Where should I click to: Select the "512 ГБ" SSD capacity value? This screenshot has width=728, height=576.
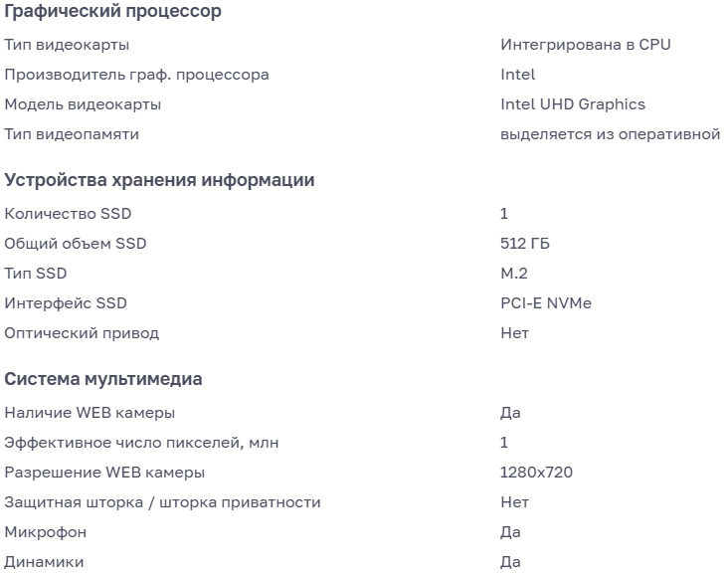[x=525, y=244]
